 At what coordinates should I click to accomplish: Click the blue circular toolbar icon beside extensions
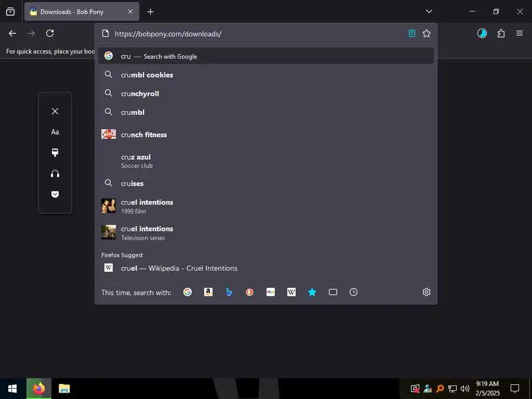click(482, 33)
